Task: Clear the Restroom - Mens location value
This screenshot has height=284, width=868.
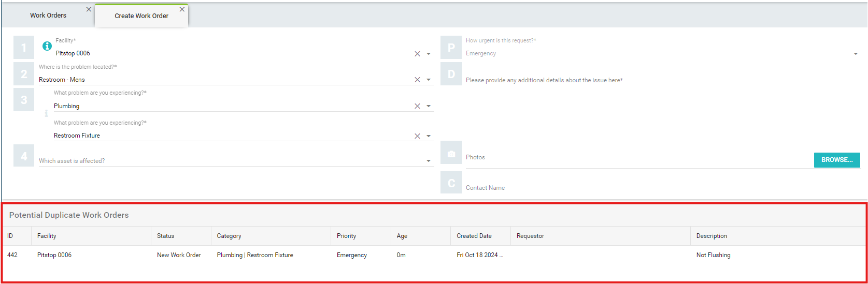Action: point(417,80)
